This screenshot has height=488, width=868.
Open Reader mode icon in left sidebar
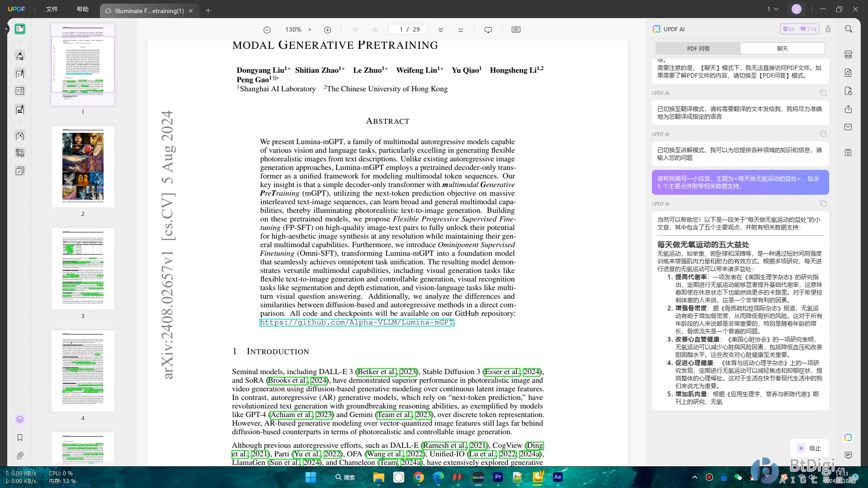[x=19, y=29]
